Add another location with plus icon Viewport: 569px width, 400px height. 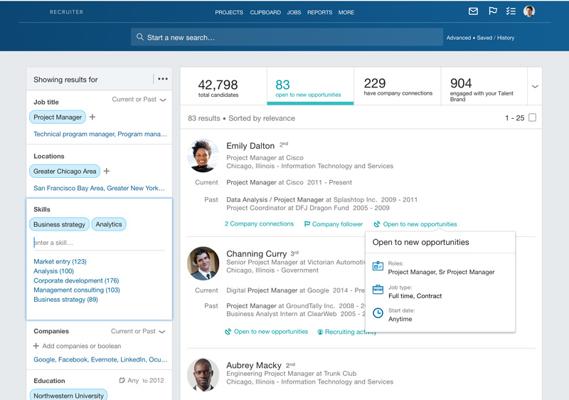tap(107, 171)
